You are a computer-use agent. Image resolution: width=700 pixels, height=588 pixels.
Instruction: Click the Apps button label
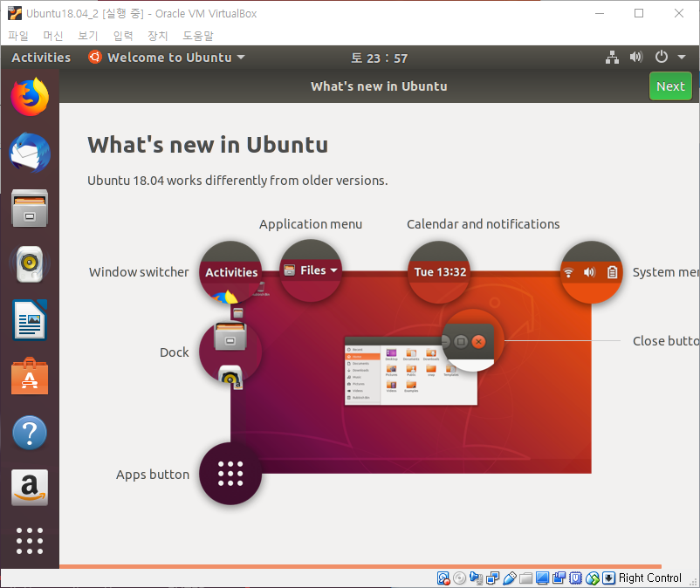click(x=153, y=475)
